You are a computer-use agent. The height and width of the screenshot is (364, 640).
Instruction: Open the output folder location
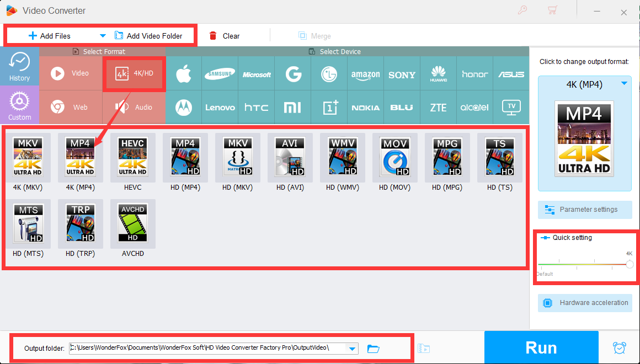tap(373, 349)
